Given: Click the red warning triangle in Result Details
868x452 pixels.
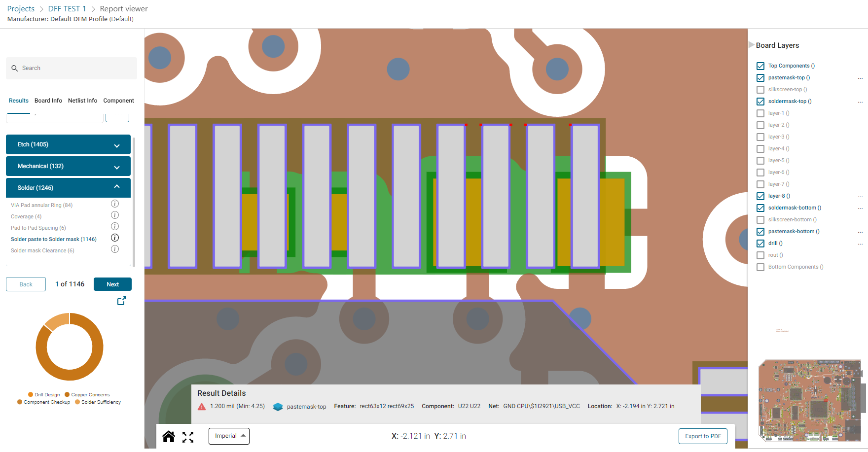Looking at the screenshot, I should pyautogui.click(x=202, y=407).
